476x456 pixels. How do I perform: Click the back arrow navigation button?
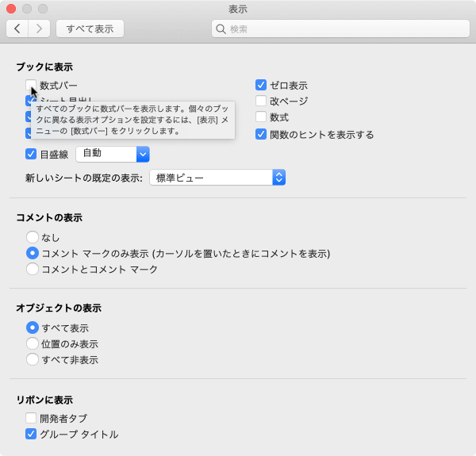pos(17,29)
